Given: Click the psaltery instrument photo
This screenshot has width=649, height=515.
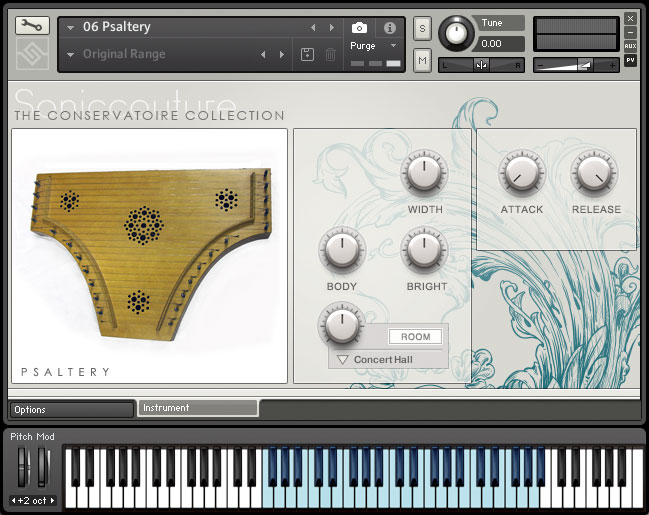Looking at the screenshot, I should [x=151, y=253].
